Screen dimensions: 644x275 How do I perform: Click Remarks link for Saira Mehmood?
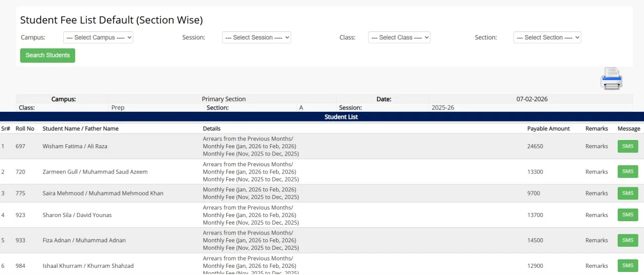point(596,193)
